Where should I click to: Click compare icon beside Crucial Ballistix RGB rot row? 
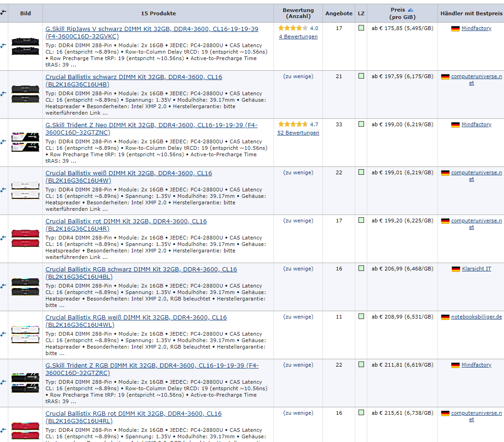click(x=3, y=430)
